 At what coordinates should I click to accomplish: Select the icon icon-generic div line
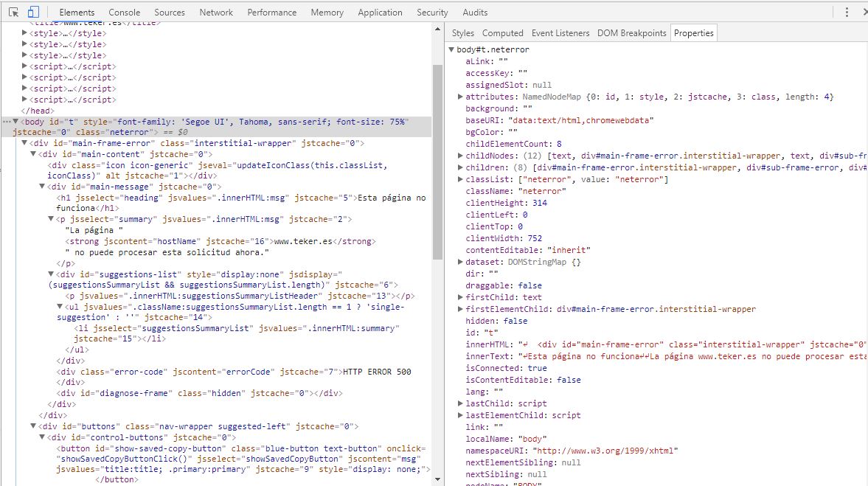pos(217,170)
